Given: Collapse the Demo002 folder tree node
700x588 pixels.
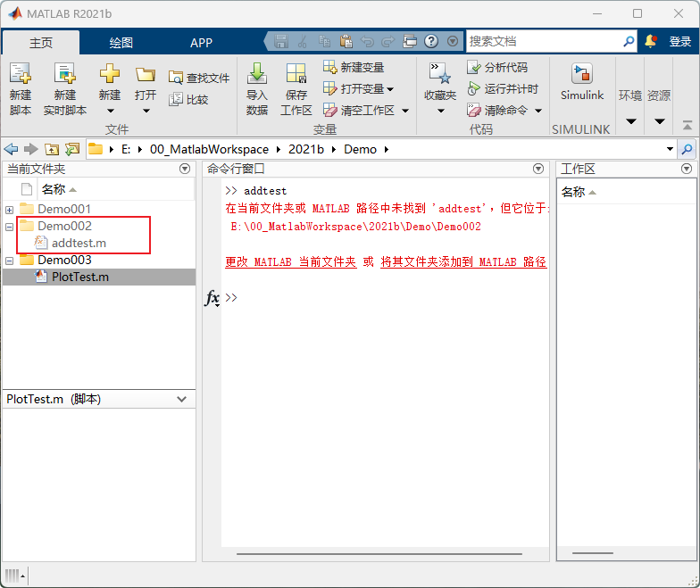Looking at the screenshot, I should [9, 227].
